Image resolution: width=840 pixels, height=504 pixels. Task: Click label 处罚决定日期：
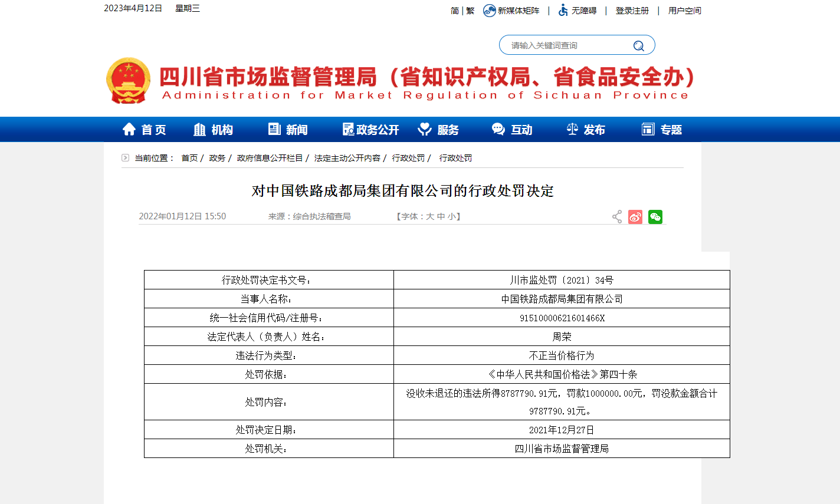pos(267,430)
